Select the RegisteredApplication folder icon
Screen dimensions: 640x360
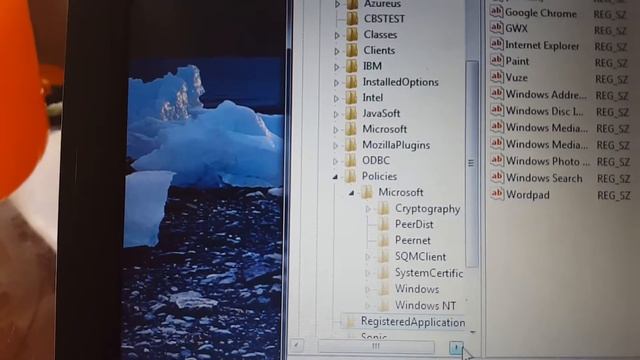pyautogui.click(x=350, y=322)
